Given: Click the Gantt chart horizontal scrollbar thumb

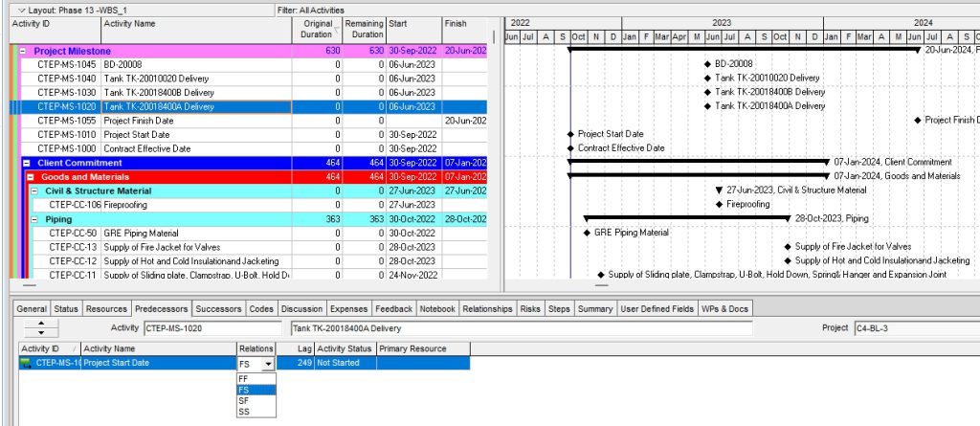Looking at the screenshot, I should [x=601, y=285].
